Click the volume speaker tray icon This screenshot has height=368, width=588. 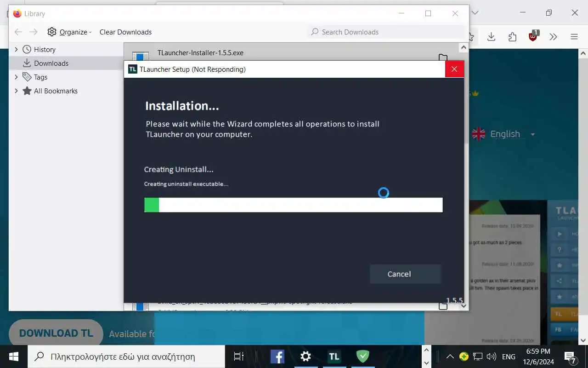tap(492, 356)
